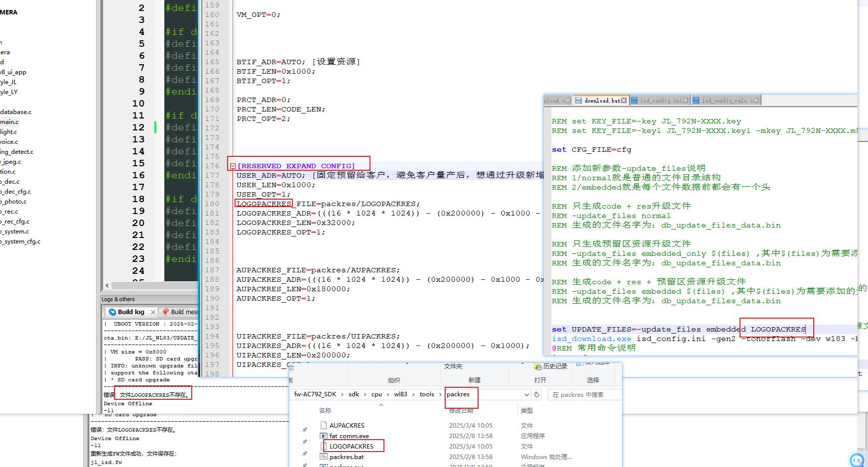Open the isd_config.ini tab
This screenshot has height=467, width=868.
click(x=661, y=101)
